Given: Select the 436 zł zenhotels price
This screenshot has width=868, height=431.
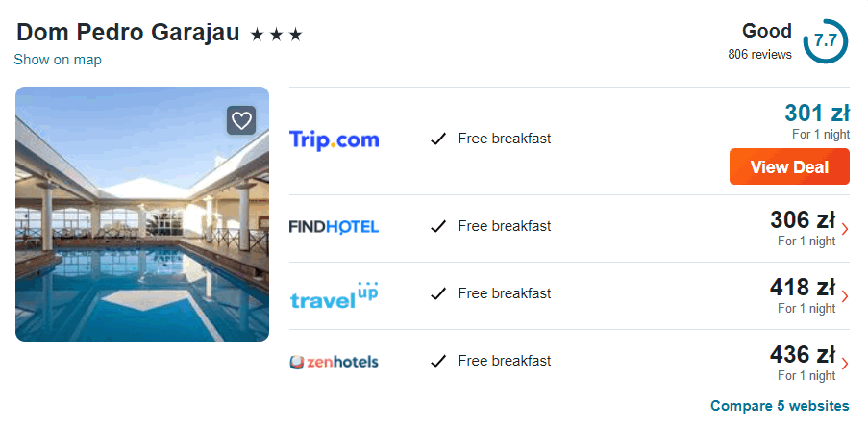Looking at the screenshot, I should [x=803, y=355].
